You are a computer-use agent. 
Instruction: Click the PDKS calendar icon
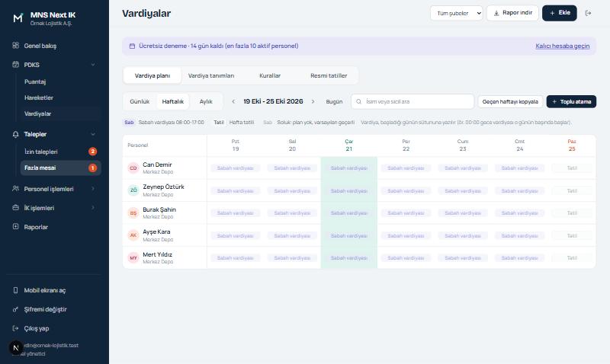tap(15, 65)
